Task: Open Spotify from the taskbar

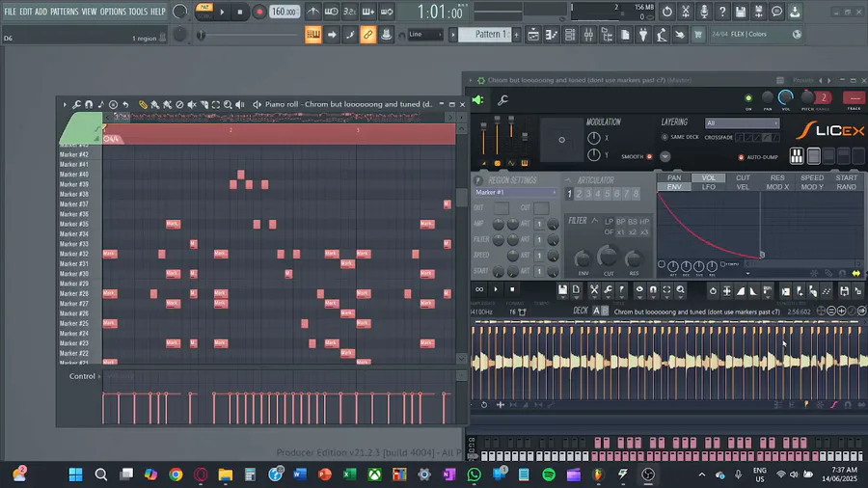Action: click(x=549, y=474)
